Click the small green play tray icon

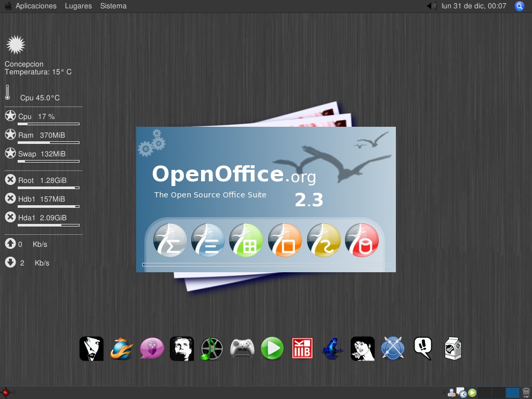(472, 393)
